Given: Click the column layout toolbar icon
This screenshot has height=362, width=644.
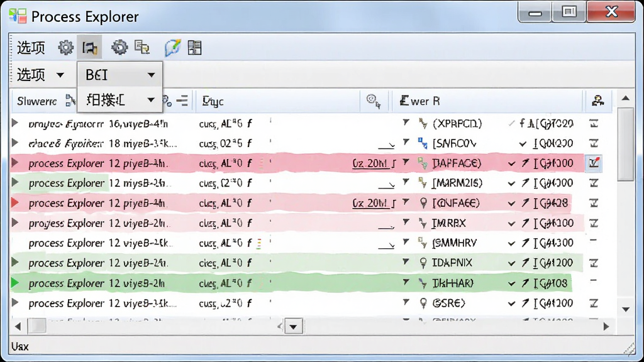Looking at the screenshot, I should click(x=195, y=48).
